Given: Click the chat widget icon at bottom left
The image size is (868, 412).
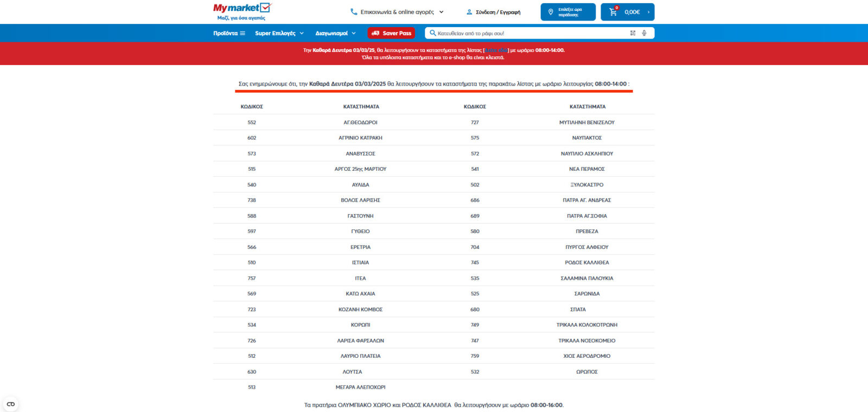Looking at the screenshot, I should [x=10, y=404].
